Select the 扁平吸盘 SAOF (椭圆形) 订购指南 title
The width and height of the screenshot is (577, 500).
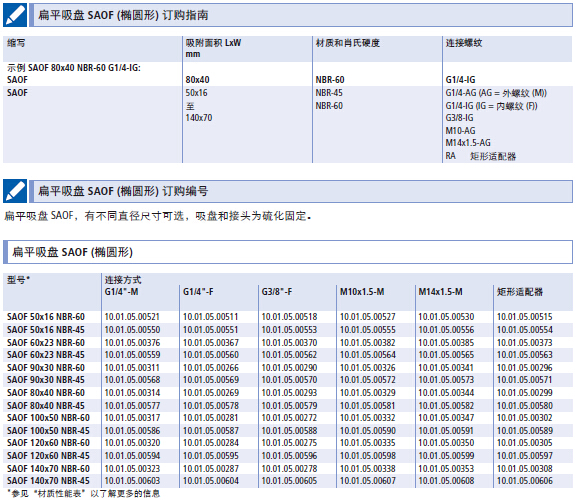coord(123,15)
